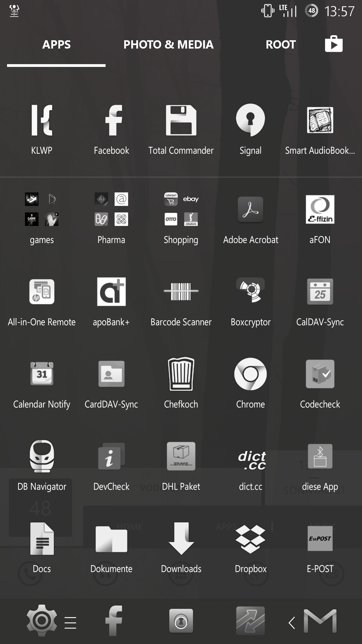The image size is (362, 644).
Task: Switch to the PHOTO & MEDIA tab
Action: (x=168, y=45)
